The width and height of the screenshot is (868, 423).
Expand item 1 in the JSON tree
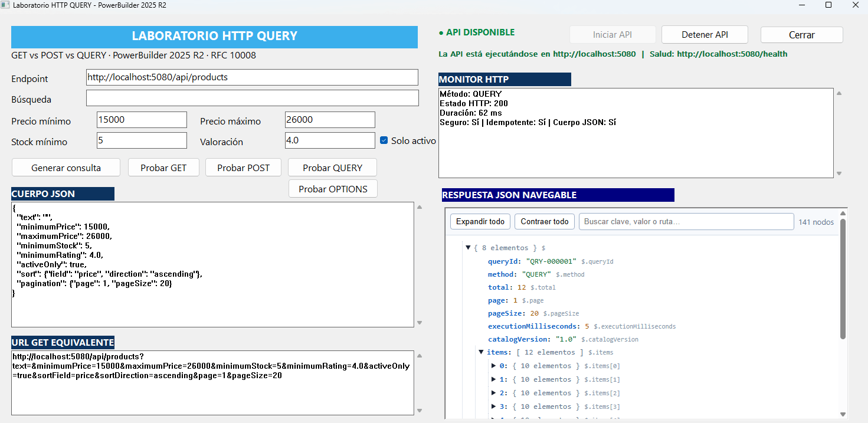point(494,379)
